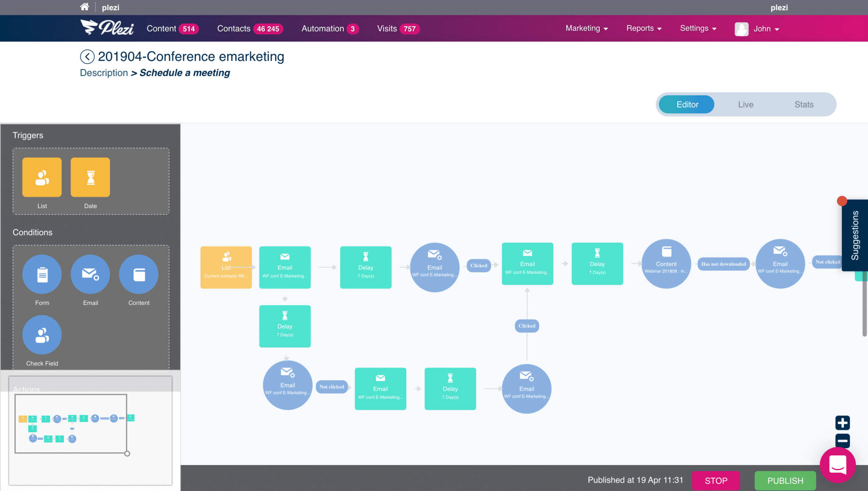
Task: Switch to Stats mode
Action: coord(804,104)
